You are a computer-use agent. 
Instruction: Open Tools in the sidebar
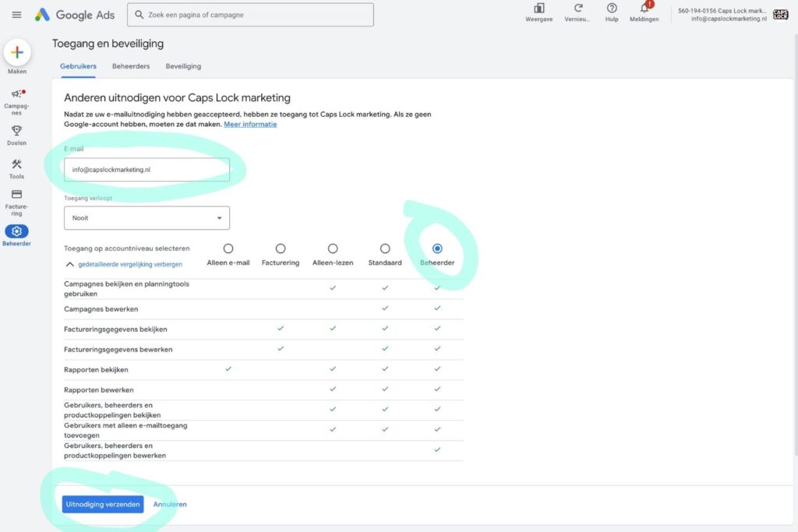(17, 169)
